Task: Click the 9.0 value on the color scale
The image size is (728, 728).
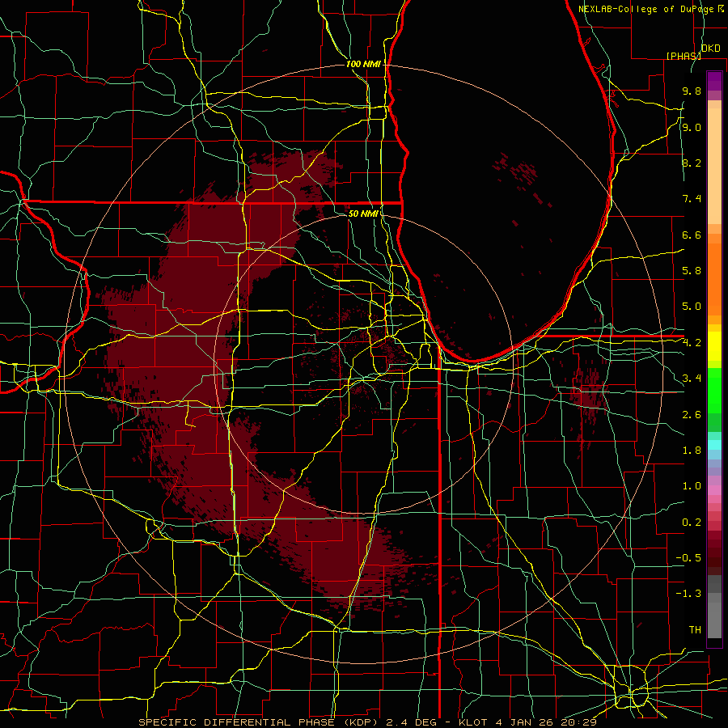Action: (x=692, y=127)
